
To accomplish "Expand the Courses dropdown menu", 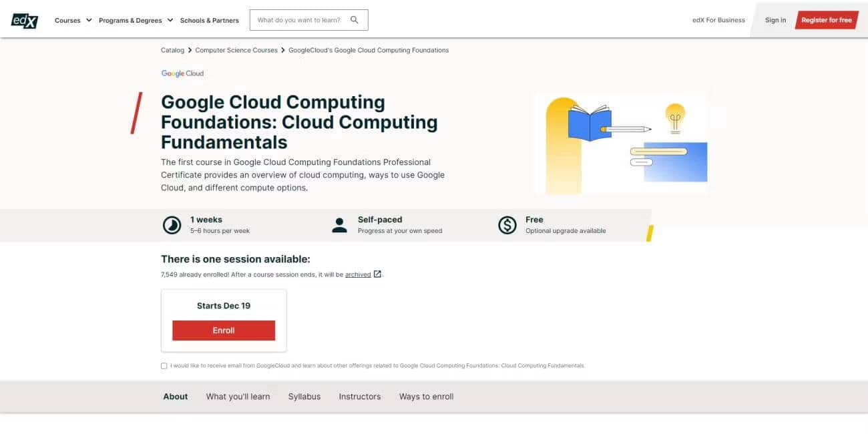I will [73, 21].
